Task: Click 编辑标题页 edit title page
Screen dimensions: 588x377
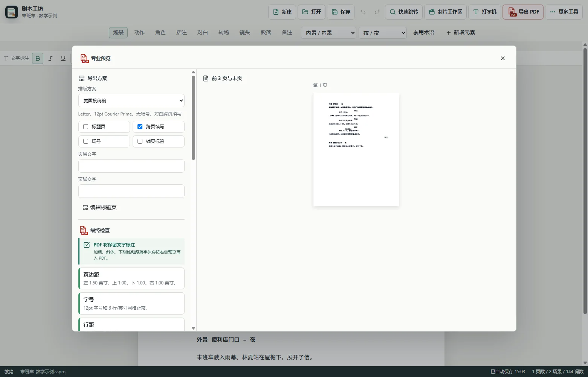Action: 99,207
